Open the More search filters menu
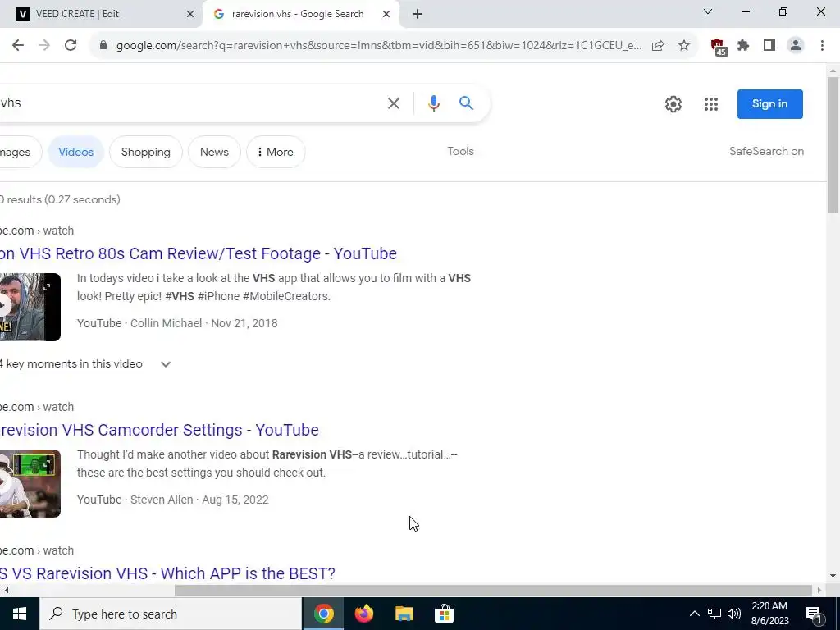840x630 pixels. pyautogui.click(x=276, y=152)
